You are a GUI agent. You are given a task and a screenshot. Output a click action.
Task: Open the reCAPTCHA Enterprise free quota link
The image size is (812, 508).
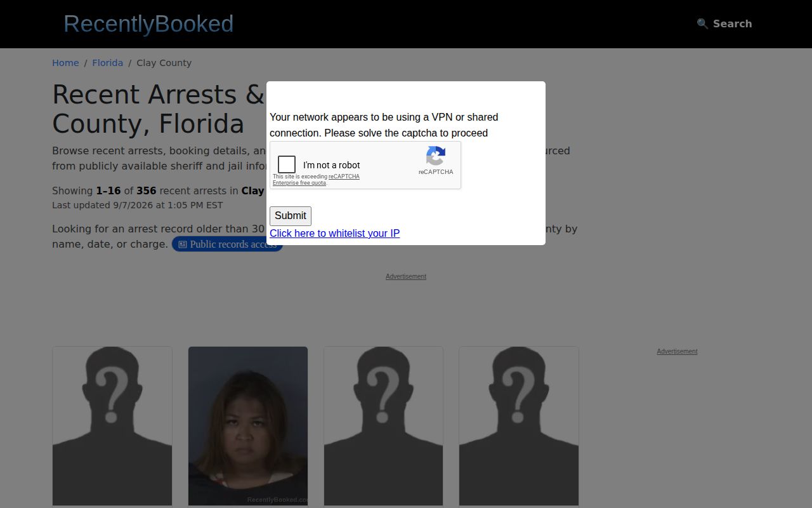[x=316, y=180]
